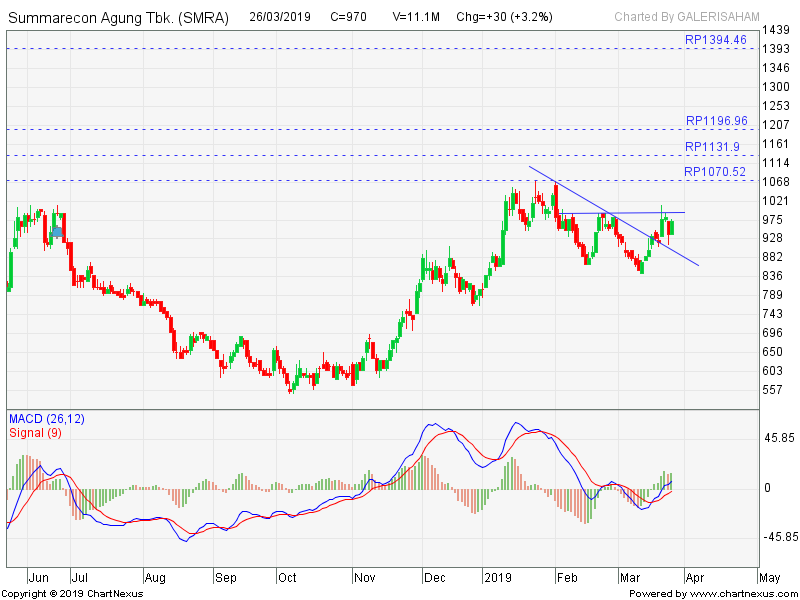Click the RP1131.9 price level label
The image size is (800, 600).
pos(713,147)
